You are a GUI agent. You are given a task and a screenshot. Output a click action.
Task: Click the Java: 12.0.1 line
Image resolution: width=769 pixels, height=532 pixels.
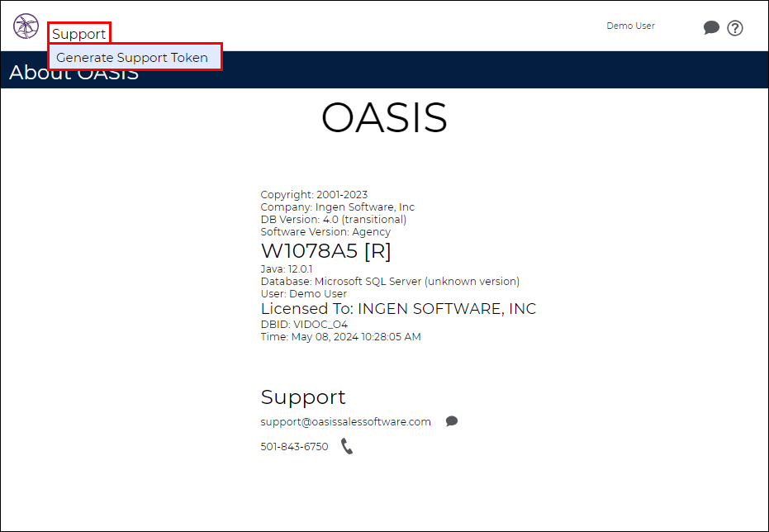point(287,269)
